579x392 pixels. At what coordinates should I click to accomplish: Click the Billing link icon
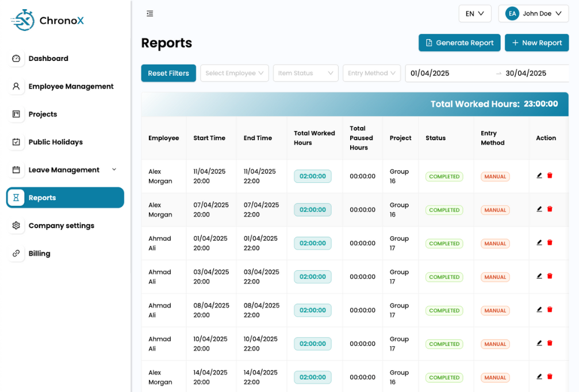16,253
